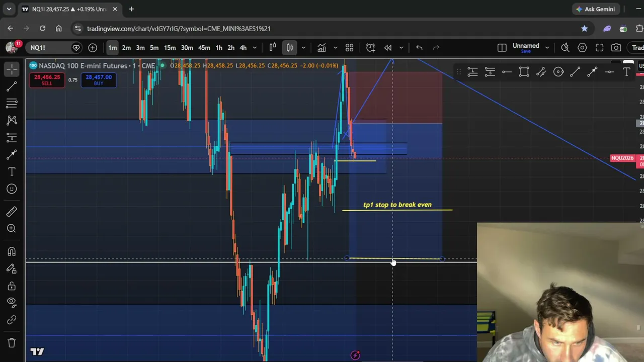Enter fullscreen mode
The height and width of the screenshot is (362, 644).
[x=599, y=48]
